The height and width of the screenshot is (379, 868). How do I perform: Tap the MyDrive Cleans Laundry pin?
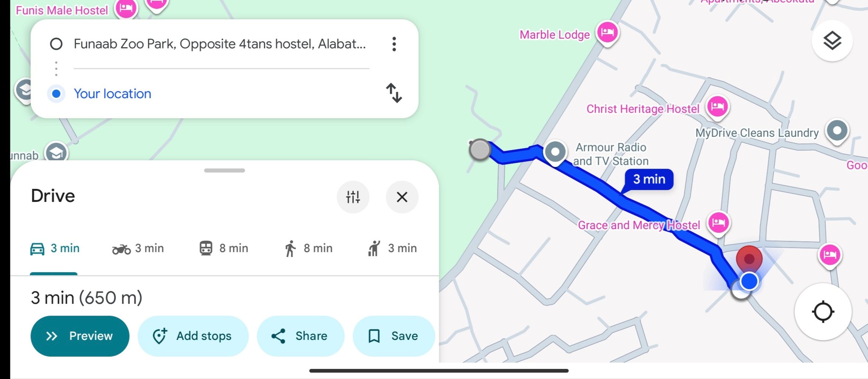point(837,131)
